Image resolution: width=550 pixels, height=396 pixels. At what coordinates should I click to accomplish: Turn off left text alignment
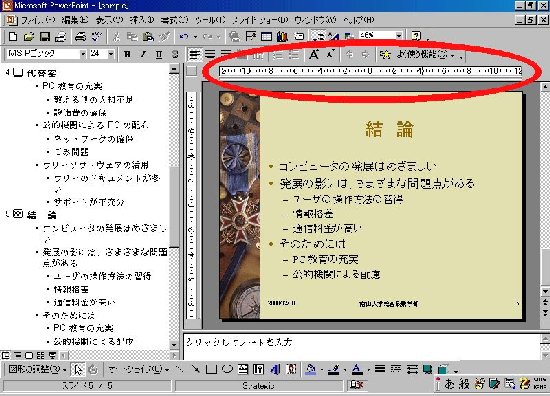pyautogui.click(x=194, y=54)
